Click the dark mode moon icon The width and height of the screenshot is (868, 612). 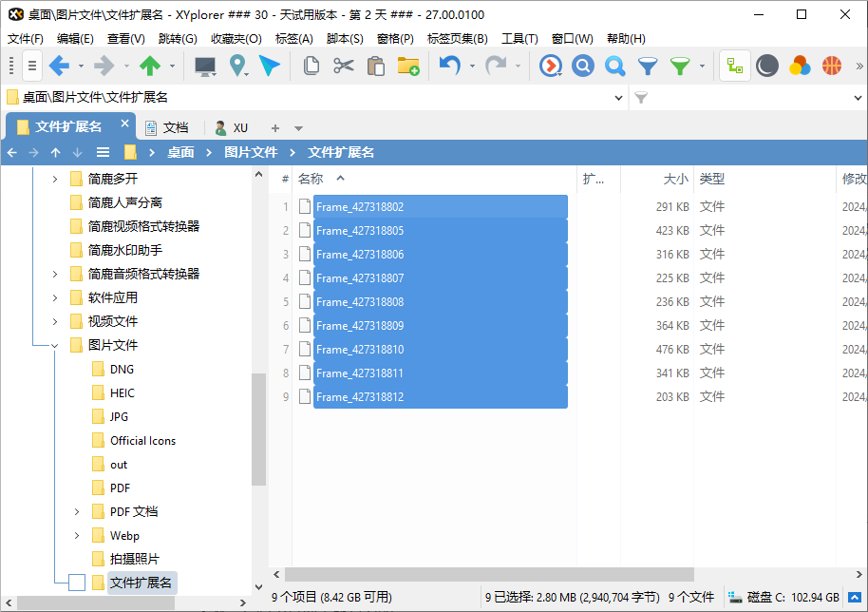click(765, 66)
